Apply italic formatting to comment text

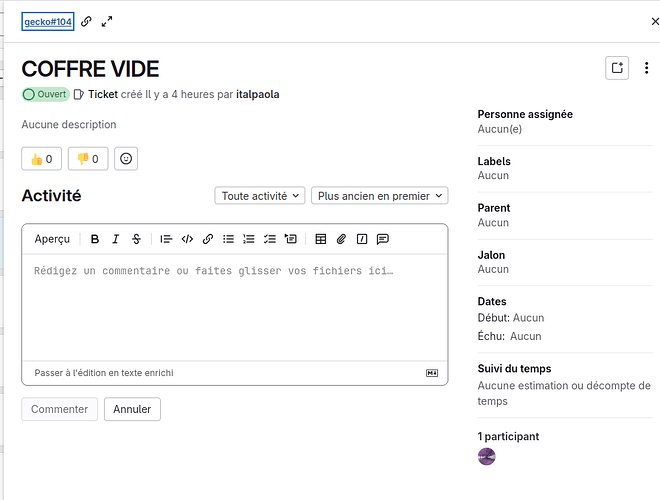tap(116, 239)
